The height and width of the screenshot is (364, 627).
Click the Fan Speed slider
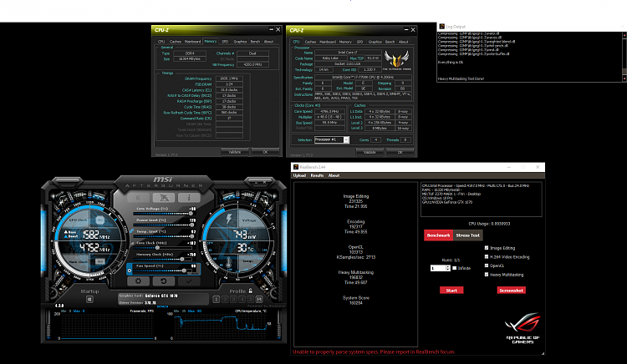click(x=164, y=270)
